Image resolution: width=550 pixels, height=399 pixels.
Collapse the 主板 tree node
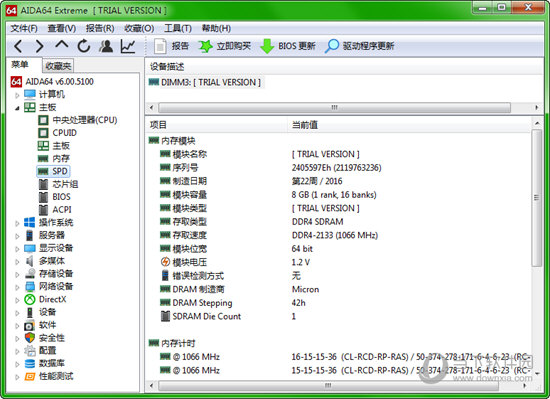(17, 108)
